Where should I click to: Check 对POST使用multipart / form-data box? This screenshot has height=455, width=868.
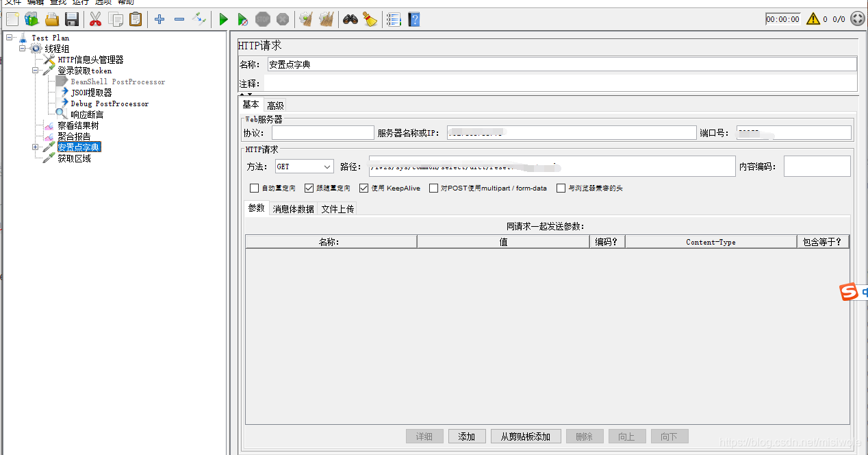tap(433, 188)
